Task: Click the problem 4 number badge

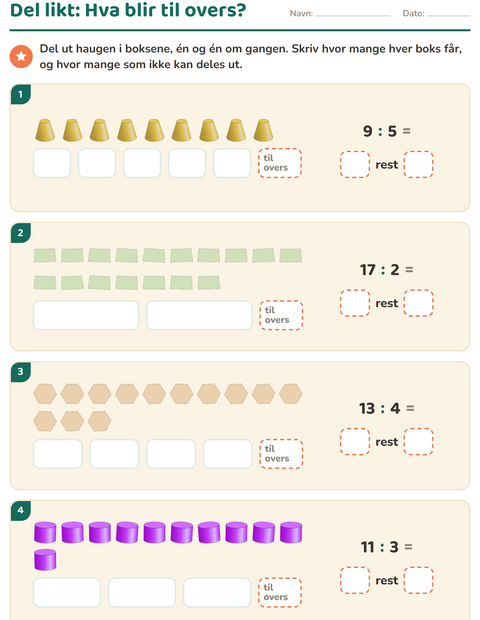Action: click(21, 510)
